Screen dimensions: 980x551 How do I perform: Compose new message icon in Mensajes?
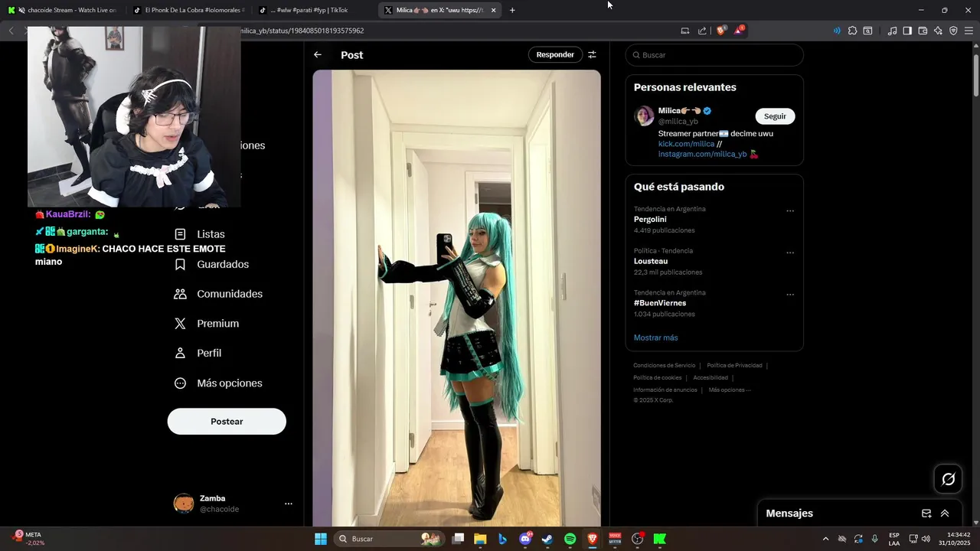926,514
